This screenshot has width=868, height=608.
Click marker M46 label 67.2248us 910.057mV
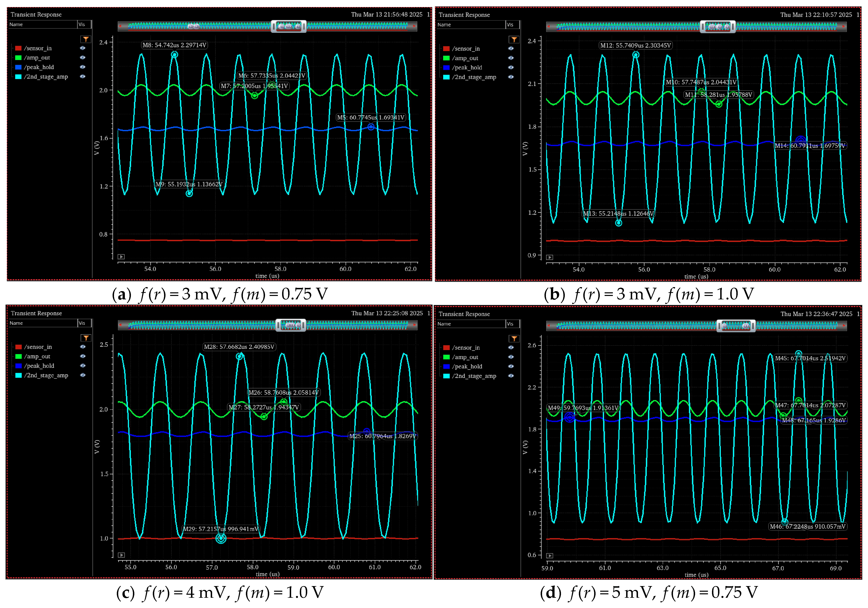[807, 526]
